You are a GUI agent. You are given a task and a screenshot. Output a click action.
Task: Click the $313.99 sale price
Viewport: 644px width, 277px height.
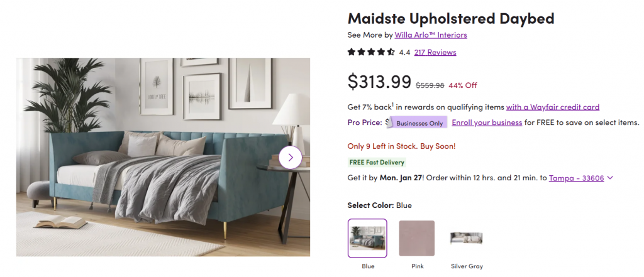(x=379, y=82)
